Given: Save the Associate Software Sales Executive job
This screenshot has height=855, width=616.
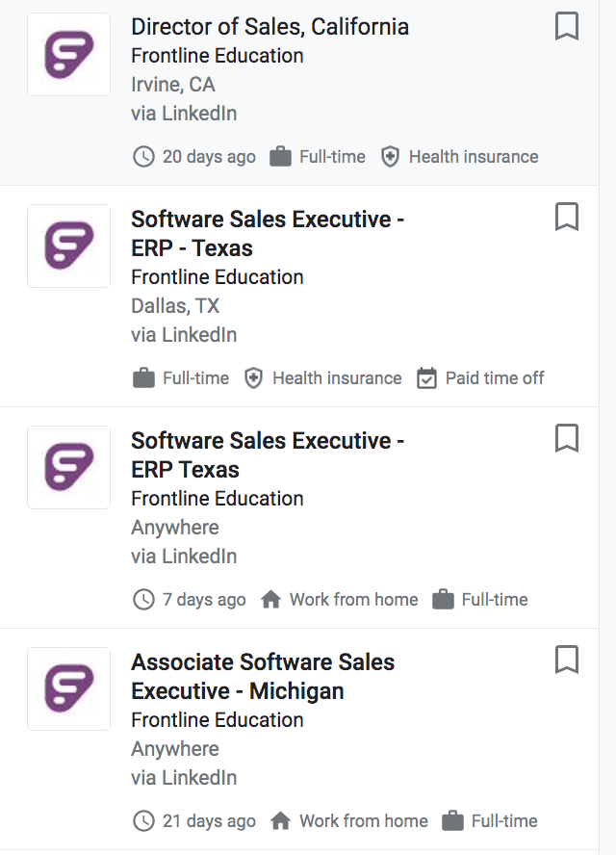Looking at the screenshot, I should [566, 660].
